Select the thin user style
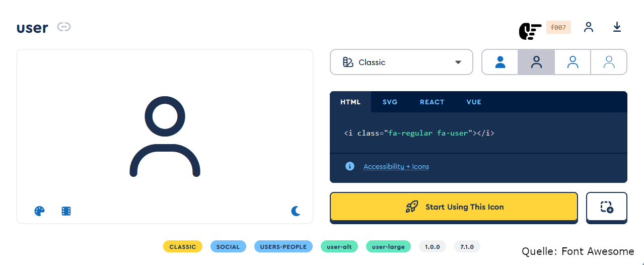644x265 pixels. (609, 62)
